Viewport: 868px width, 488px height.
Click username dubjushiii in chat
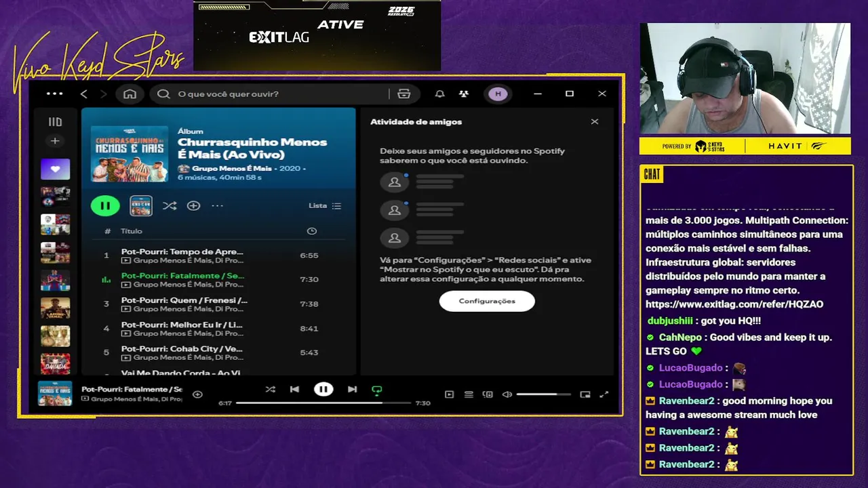point(670,321)
